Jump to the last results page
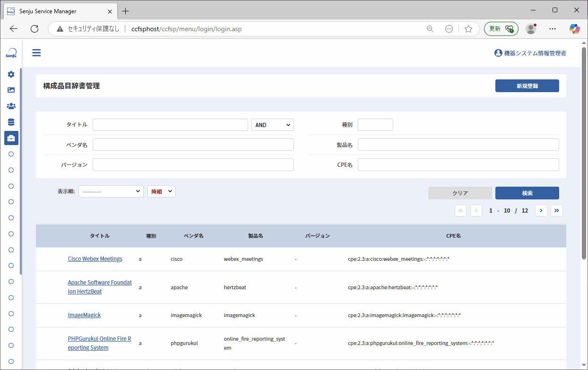This screenshot has height=370, width=588. pos(557,210)
